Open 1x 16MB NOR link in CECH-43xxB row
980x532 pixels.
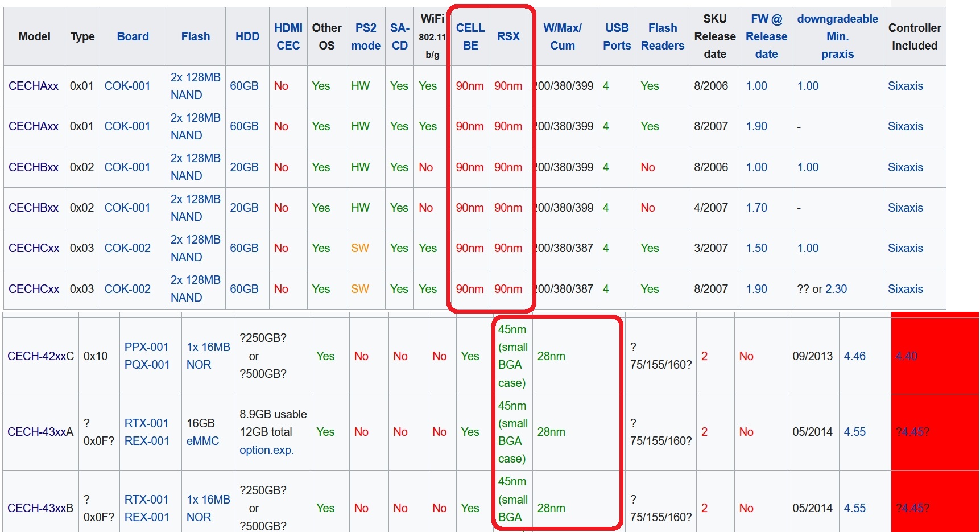click(x=208, y=508)
